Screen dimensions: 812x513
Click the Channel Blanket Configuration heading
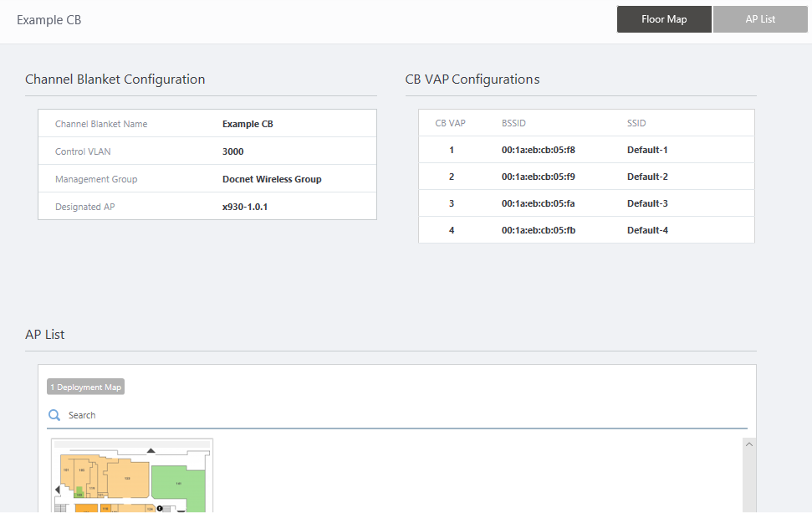point(115,80)
